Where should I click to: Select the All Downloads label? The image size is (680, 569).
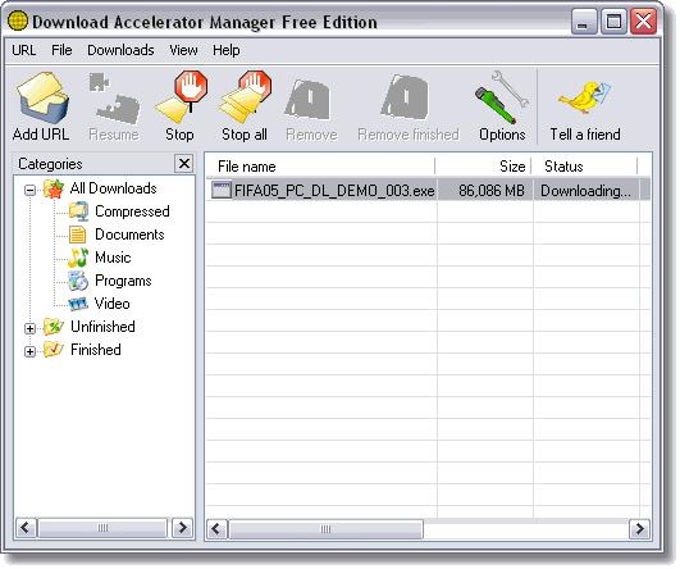point(113,189)
